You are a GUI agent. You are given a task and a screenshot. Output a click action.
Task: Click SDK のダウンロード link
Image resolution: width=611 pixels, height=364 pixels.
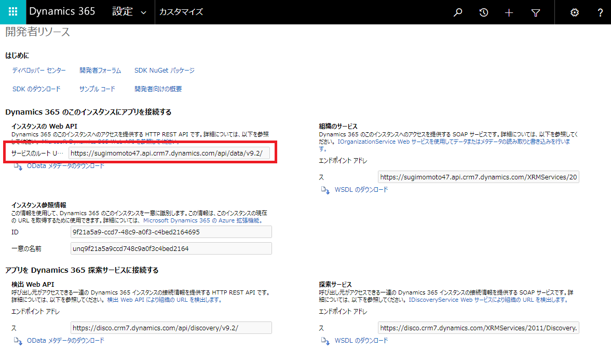click(36, 89)
